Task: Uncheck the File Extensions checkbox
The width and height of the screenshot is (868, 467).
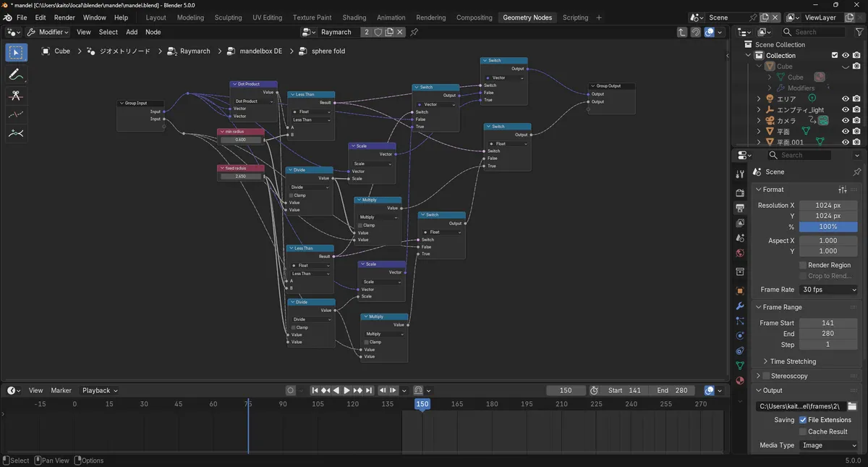Action: (x=803, y=420)
